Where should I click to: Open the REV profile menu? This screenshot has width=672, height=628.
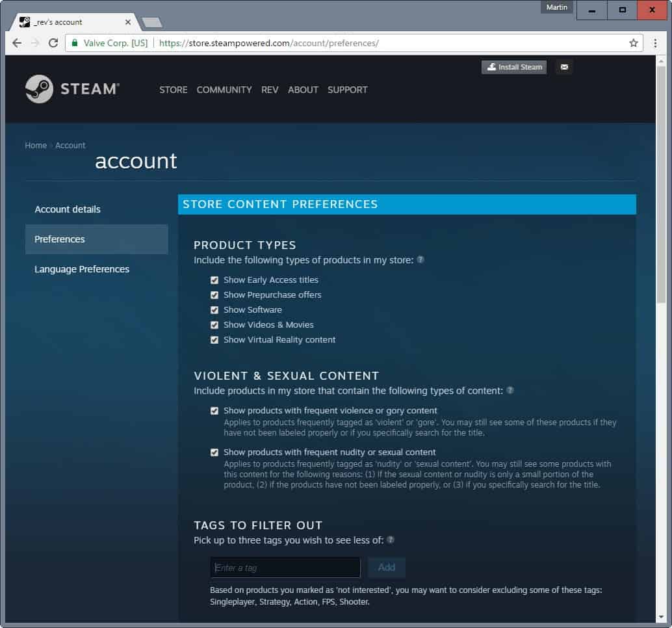click(x=270, y=90)
